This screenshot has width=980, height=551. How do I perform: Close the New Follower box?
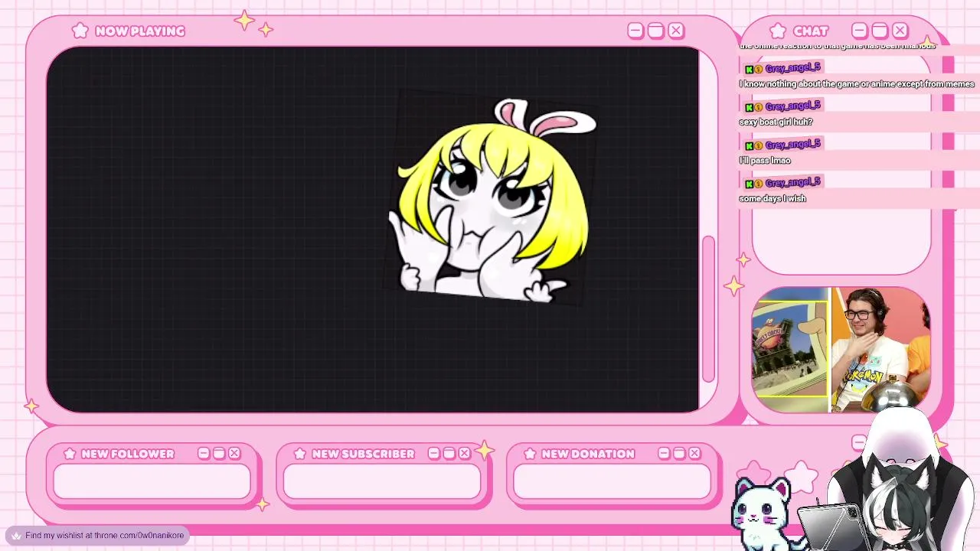pos(234,454)
